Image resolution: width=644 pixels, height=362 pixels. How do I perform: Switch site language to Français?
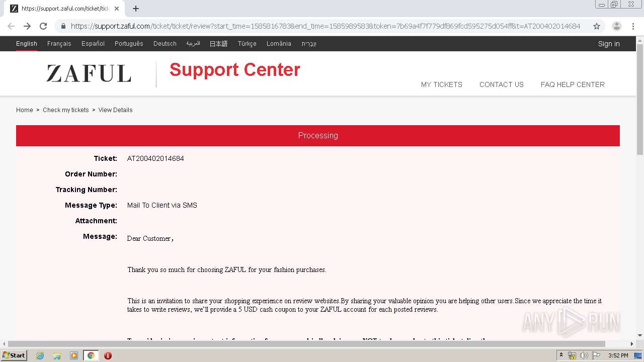click(x=59, y=44)
